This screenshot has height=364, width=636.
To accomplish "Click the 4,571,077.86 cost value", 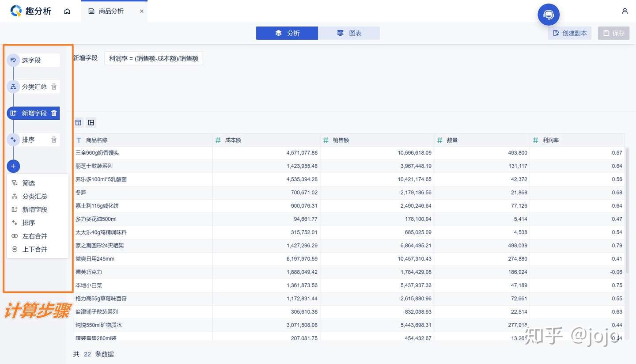I will [302, 153].
